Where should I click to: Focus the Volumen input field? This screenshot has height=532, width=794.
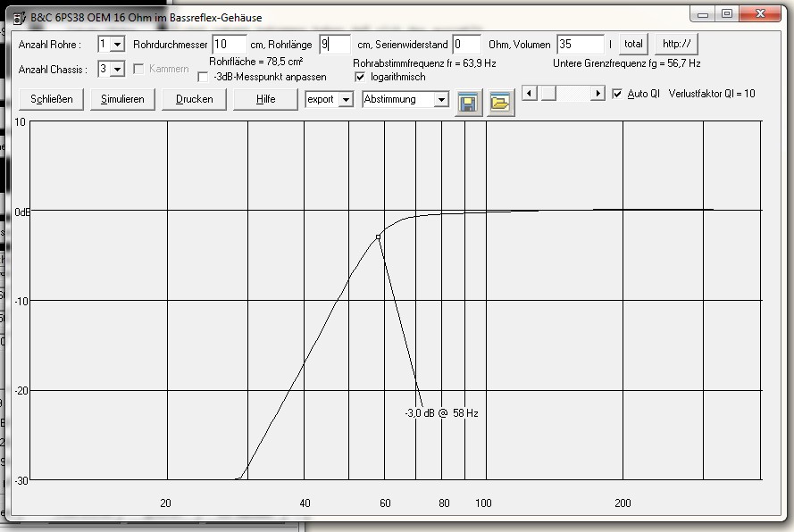click(x=581, y=45)
